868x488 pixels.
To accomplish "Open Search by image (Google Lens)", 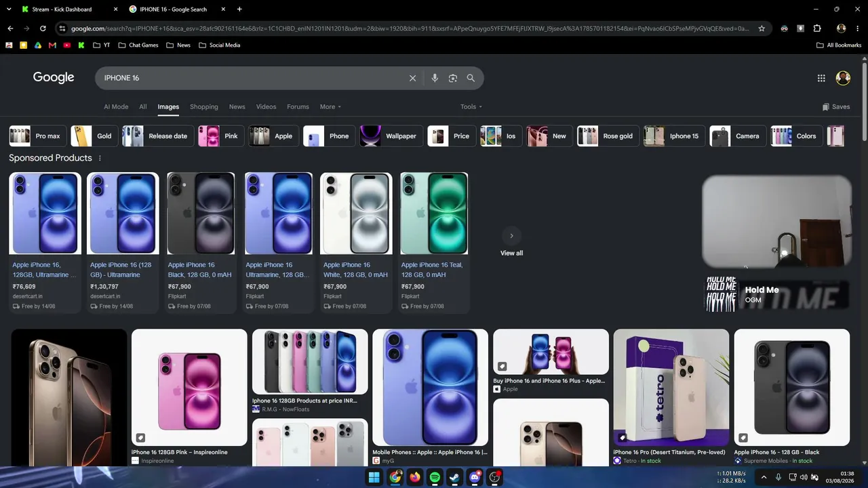I will [x=453, y=78].
